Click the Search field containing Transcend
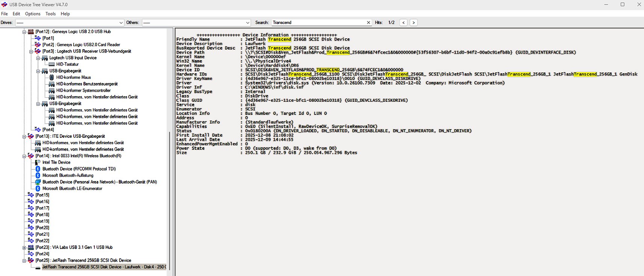The height and width of the screenshot is (276, 644). coord(318,23)
